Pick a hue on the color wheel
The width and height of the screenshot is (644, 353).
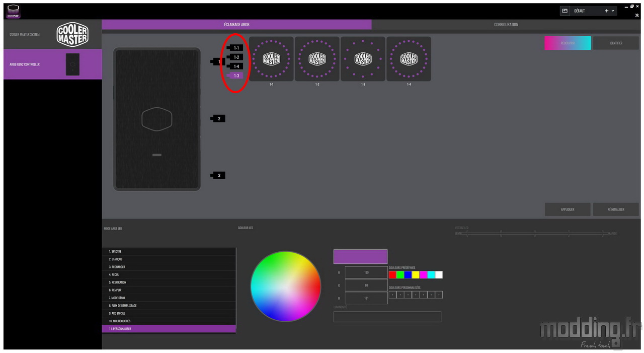[286, 287]
